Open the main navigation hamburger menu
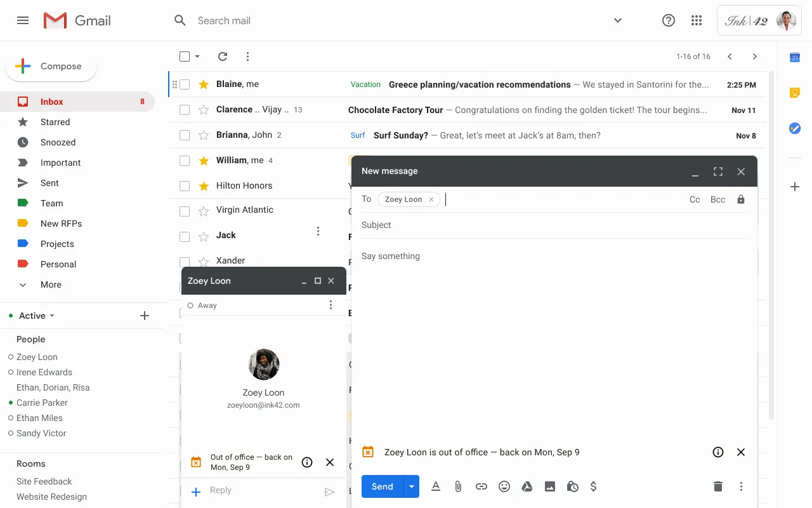 tap(23, 20)
